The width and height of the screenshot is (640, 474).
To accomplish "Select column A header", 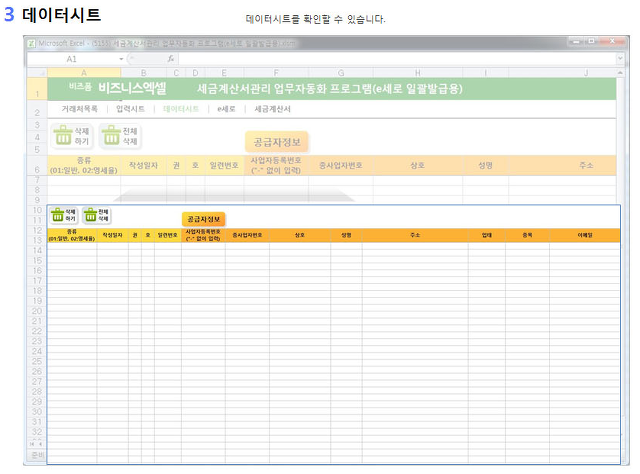I will coord(84,73).
